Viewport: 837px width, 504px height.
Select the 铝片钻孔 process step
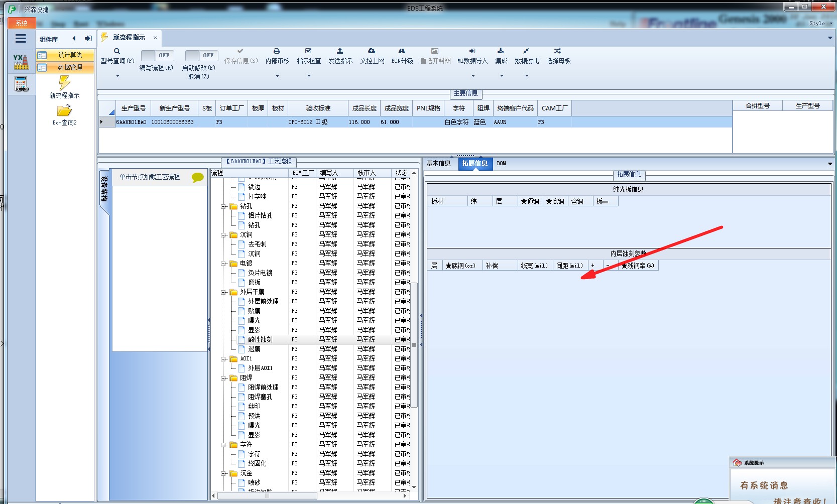(x=260, y=216)
